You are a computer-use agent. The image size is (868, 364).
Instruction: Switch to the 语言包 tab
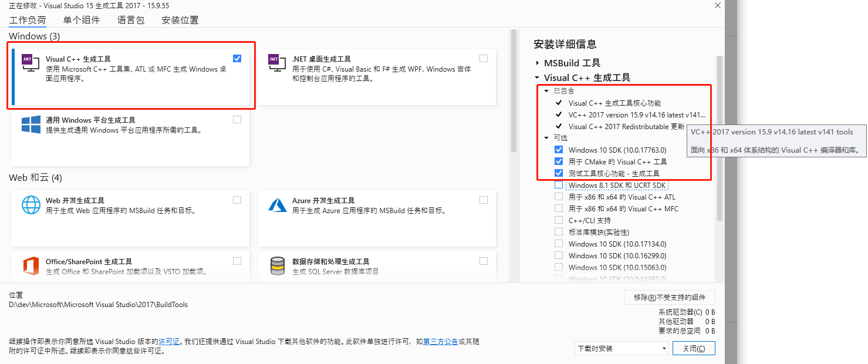[x=130, y=20]
